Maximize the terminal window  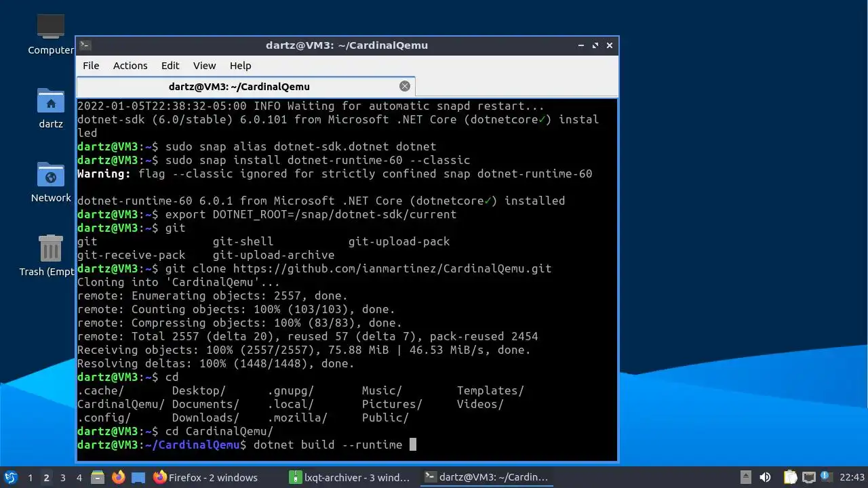point(595,45)
